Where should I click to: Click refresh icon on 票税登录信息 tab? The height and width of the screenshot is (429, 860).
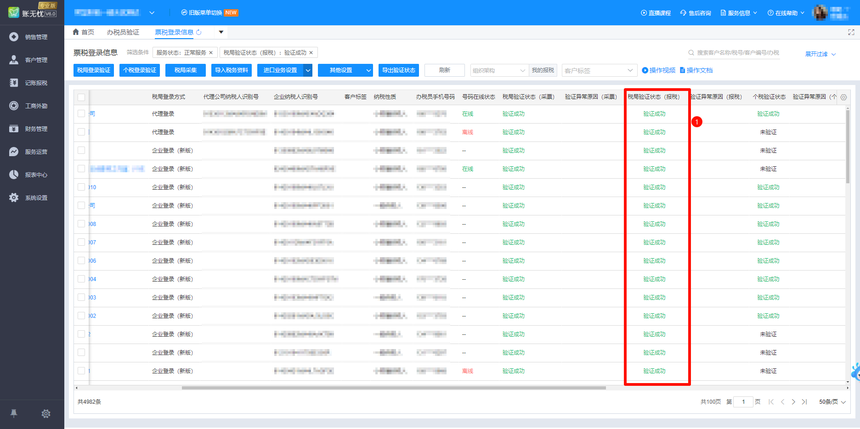(199, 32)
